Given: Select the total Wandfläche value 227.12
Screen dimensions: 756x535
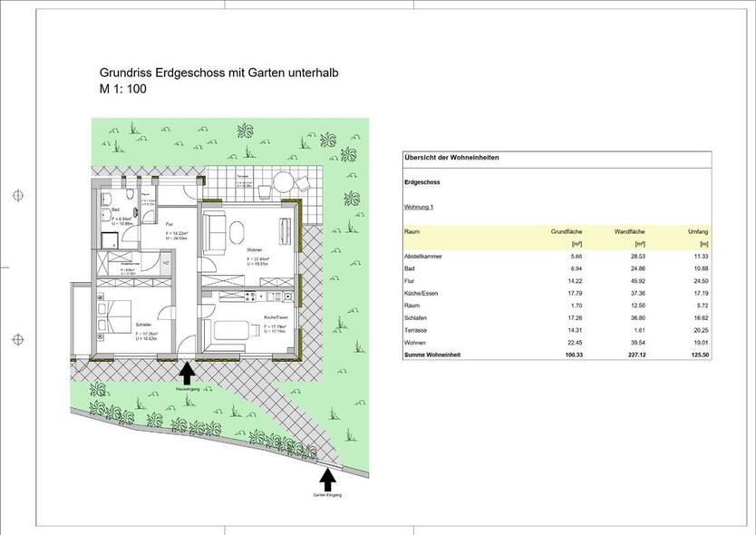Looking at the screenshot, I should pos(636,355).
